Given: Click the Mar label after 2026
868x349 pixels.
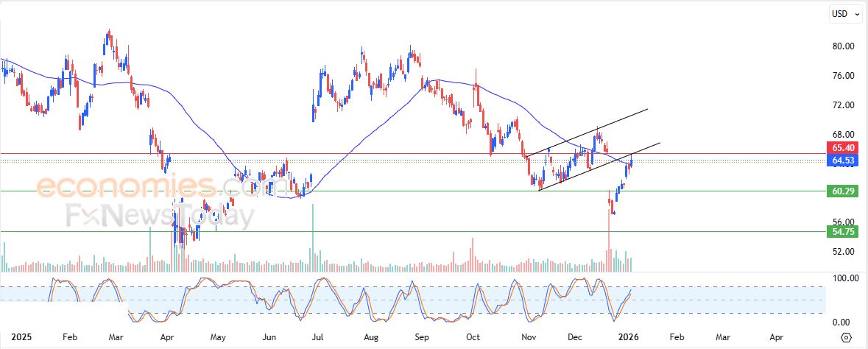Looking at the screenshot, I should [724, 336].
